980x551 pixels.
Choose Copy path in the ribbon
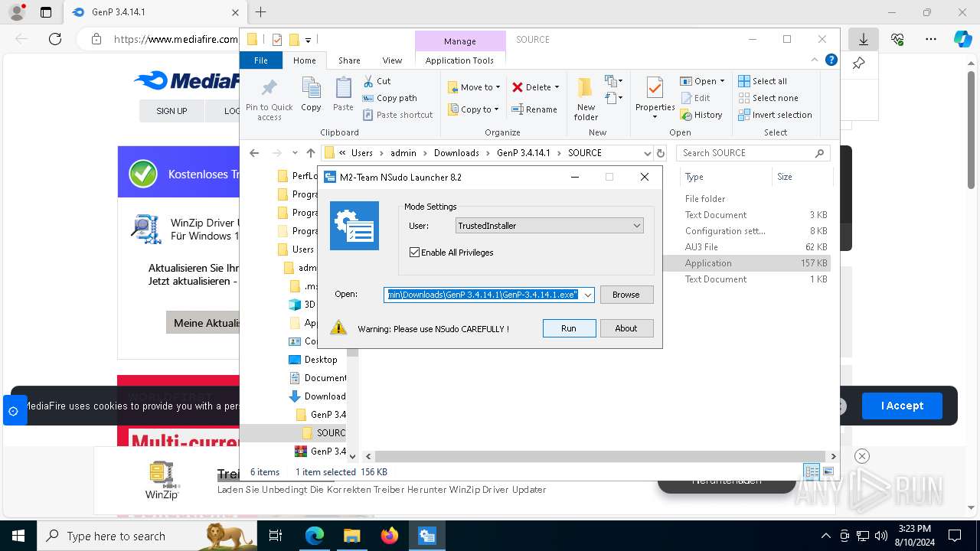tap(390, 98)
